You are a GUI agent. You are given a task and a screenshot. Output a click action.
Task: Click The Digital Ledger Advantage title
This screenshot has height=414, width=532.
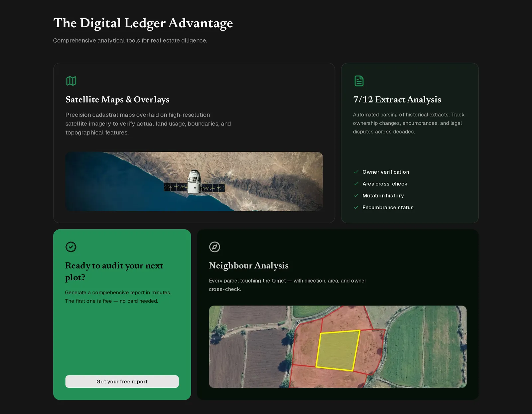tap(143, 23)
